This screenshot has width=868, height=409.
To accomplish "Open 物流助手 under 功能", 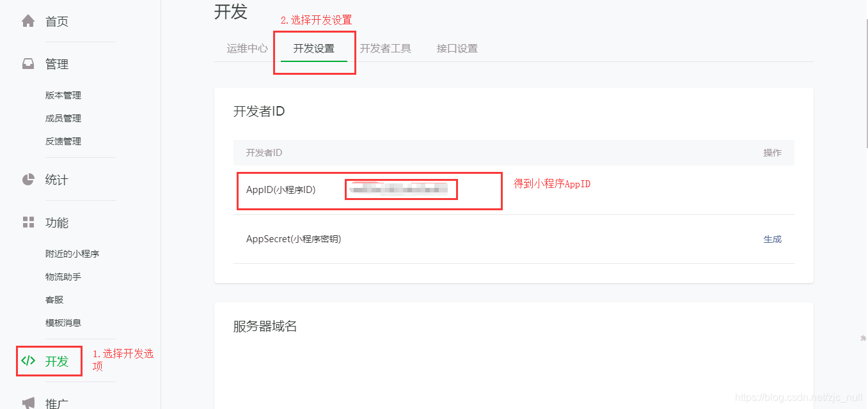I will click(x=63, y=277).
